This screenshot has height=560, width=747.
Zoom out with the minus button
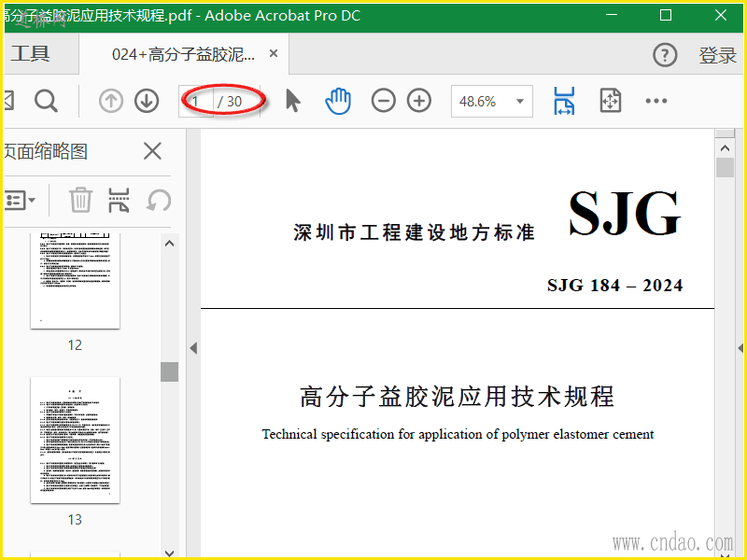(x=384, y=101)
